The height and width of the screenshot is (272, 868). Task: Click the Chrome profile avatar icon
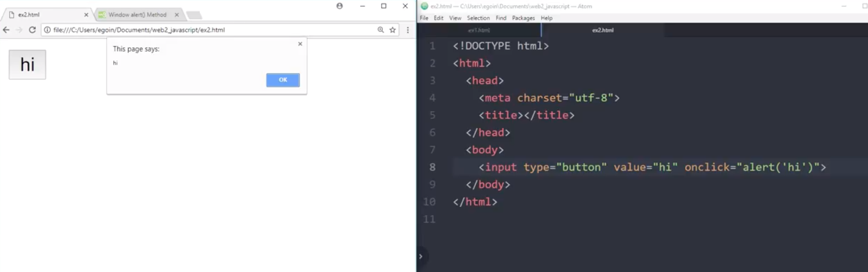point(339,6)
